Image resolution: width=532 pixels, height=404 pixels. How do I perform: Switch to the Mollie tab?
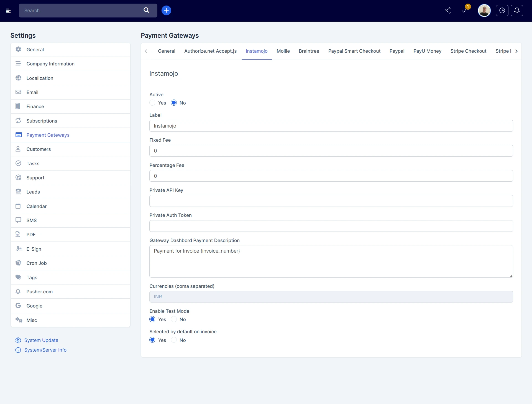pyautogui.click(x=283, y=51)
